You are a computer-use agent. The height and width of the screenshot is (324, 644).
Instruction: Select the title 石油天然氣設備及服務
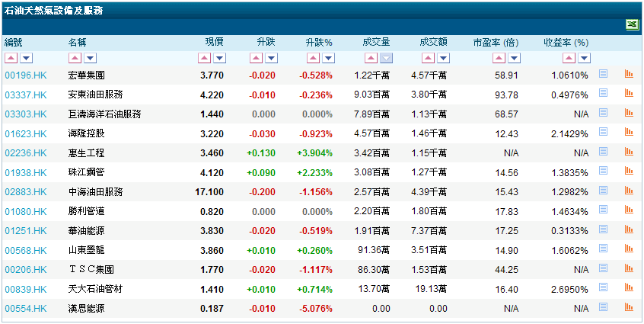click(53, 11)
